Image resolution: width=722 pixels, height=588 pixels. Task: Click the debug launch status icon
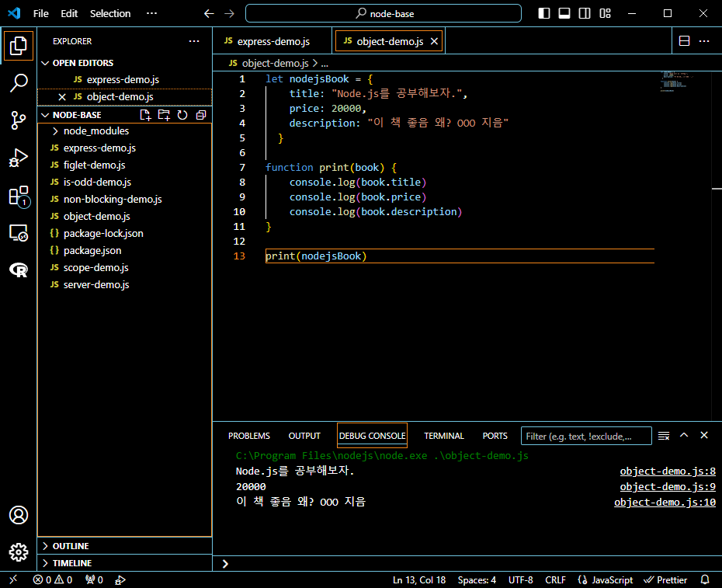click(x=120, y=579)
